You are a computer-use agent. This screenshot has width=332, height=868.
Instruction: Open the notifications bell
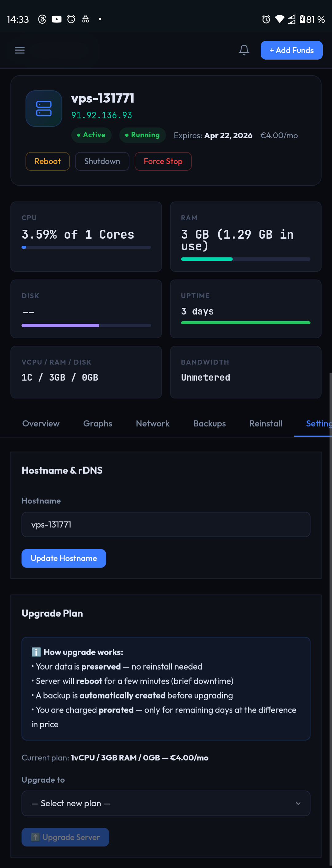pyautogui.click(x=244, y=50)
